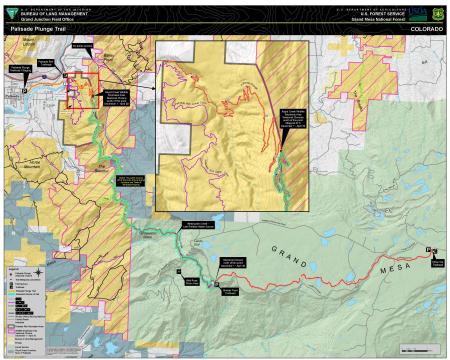Image resolution: width=450 pixels, height=360 pixels.
Task: Click the Palisade Rim Trailhead callout label
Action: [x=46, y=63]
